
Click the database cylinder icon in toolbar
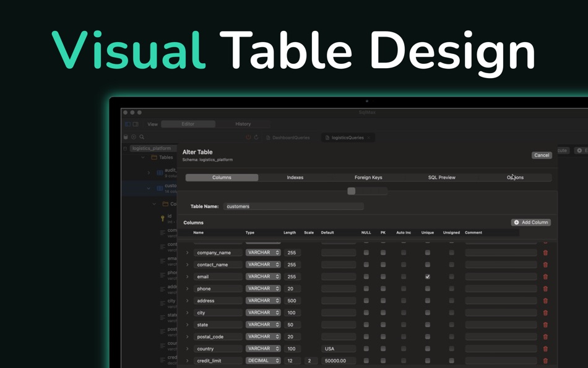pyautogui.click(x=126, y=137)
